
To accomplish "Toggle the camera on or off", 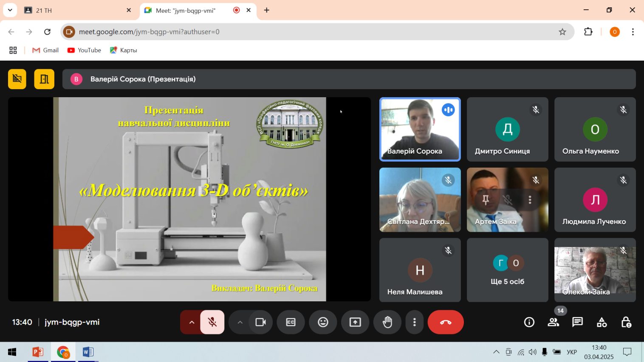I will click(x=260, y=322).
